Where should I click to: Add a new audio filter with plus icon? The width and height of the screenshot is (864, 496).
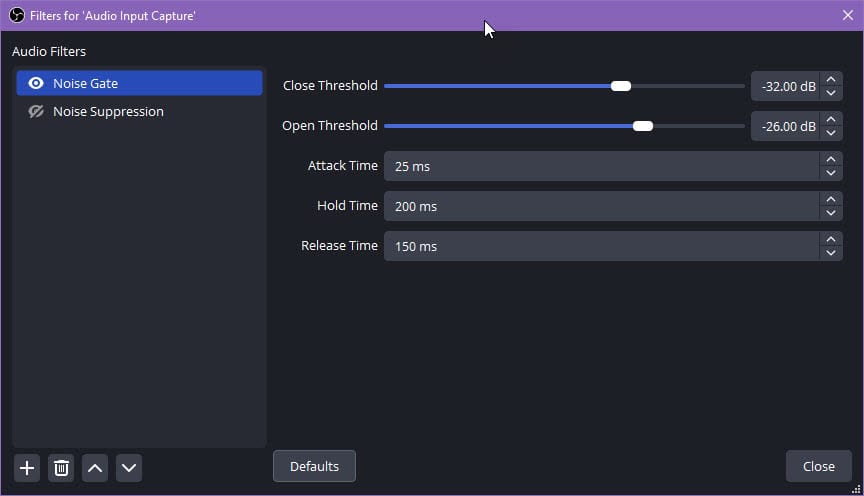(x=26, y=468)
